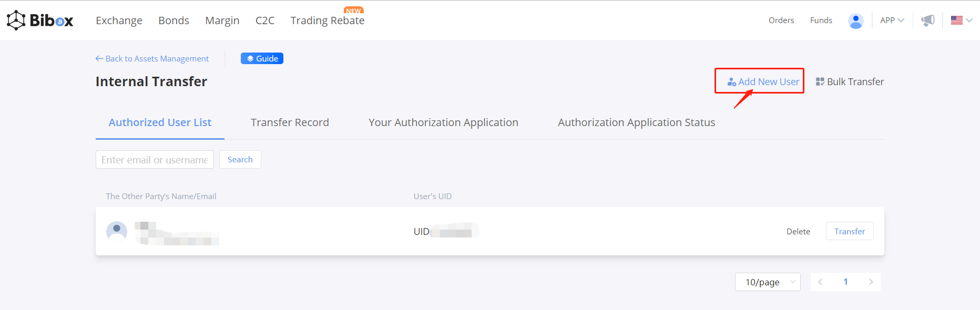Screen dimensions: 980x310
Task: Go to next page arrow
Action: click(871, 282)
